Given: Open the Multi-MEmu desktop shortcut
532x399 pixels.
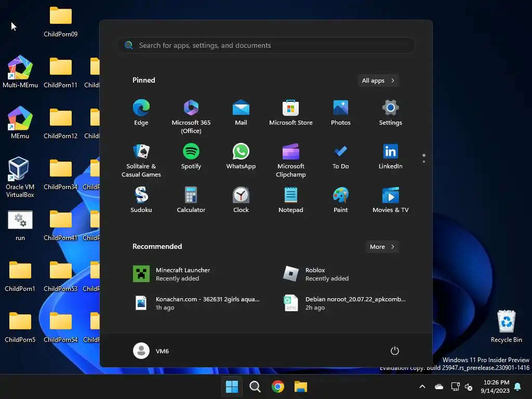Looking at the screenshot, I should (20, 72).
